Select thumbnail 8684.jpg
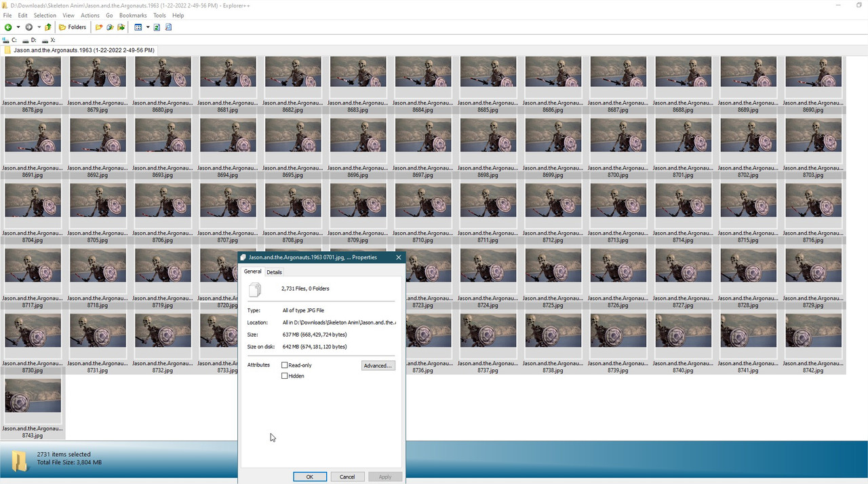The width and height of the screenshot is (868, 484). (423, 72)
